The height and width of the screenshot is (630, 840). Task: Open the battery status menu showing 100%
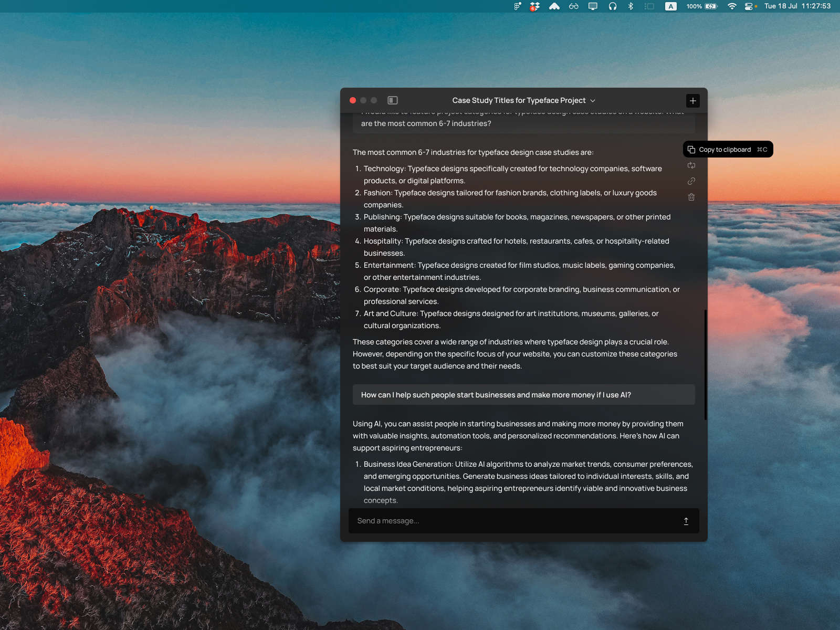701,6
